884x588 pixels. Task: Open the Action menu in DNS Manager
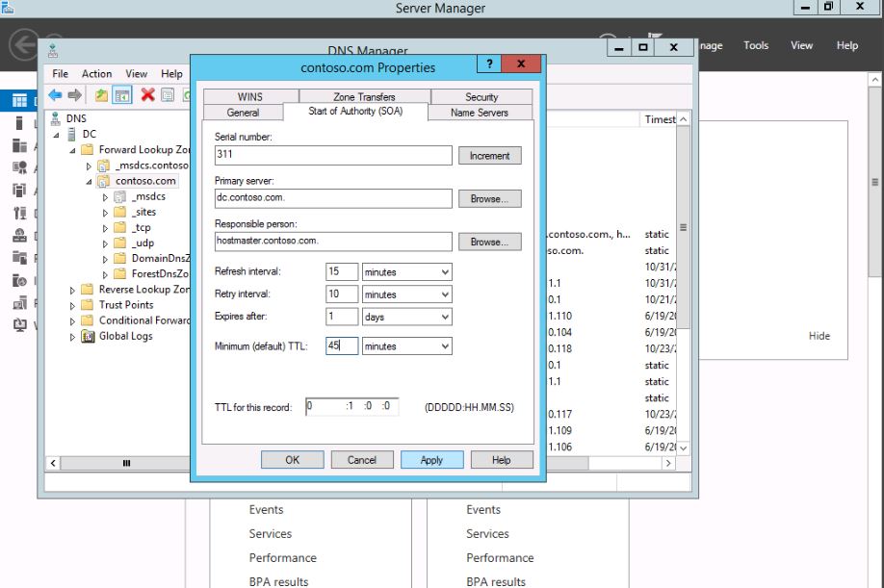(96, 74)
